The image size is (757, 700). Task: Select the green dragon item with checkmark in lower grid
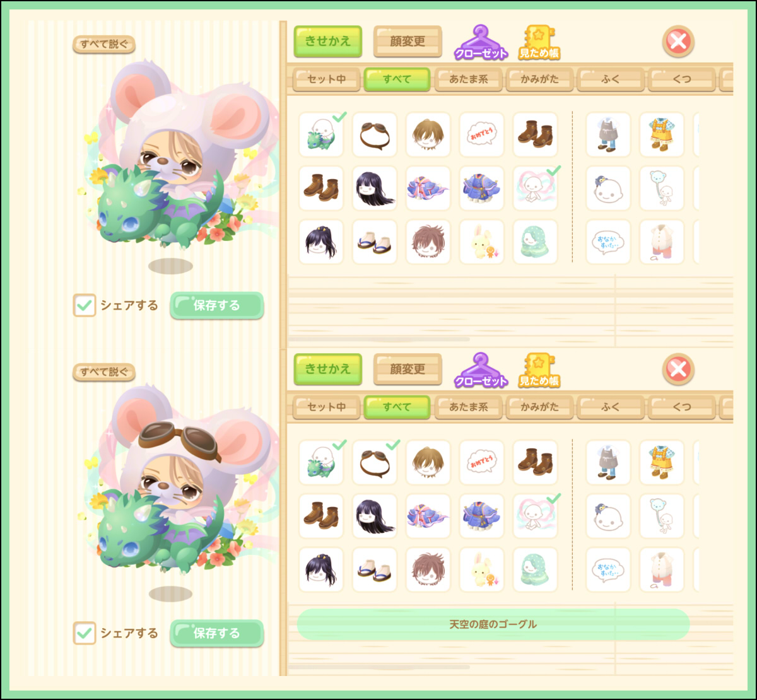[x=321, y=462]
